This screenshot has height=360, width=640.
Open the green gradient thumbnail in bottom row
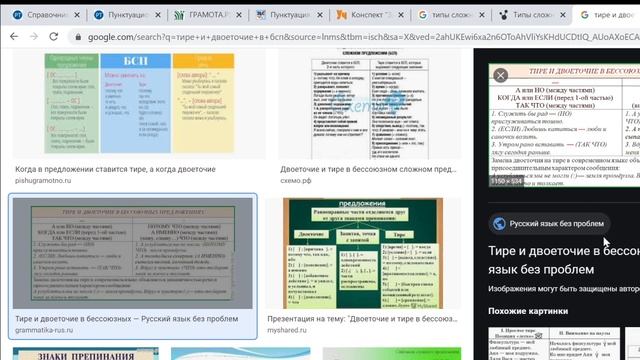point(392,354)
